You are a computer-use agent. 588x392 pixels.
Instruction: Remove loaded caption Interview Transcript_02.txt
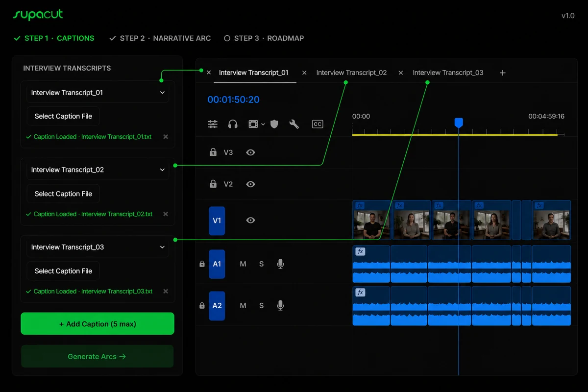click(166, 214)
